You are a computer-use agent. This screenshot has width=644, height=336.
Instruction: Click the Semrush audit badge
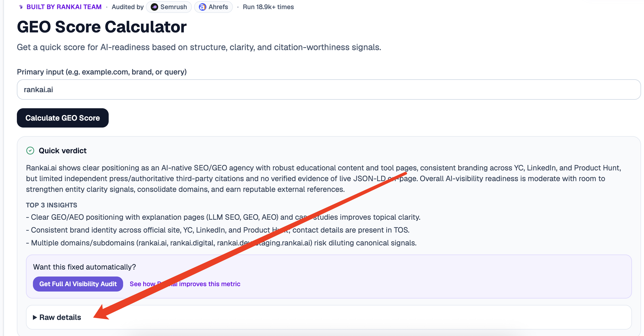[169, 7]
